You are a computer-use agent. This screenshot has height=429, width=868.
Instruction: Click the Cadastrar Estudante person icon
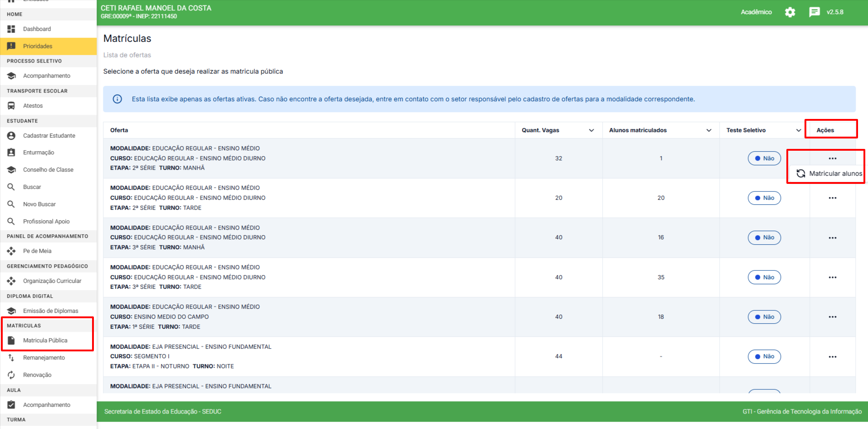(11, 136)
